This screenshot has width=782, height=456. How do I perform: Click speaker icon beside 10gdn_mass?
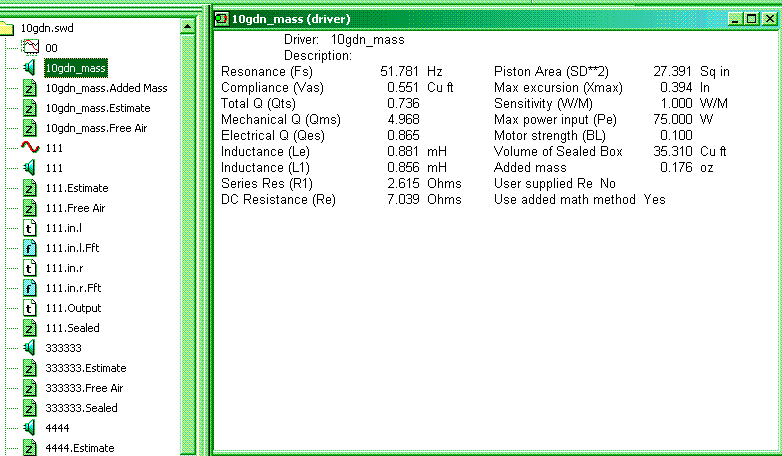click(x=30, y=67)
